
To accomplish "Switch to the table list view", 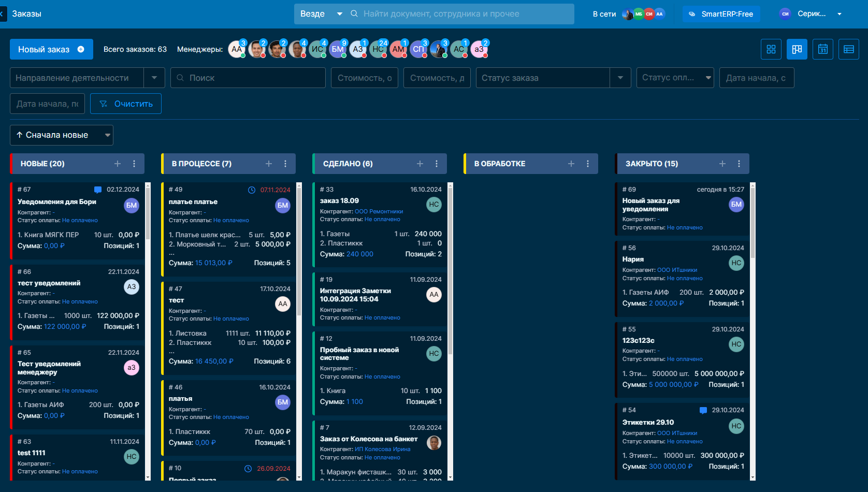I will click(x=848, y=49).
